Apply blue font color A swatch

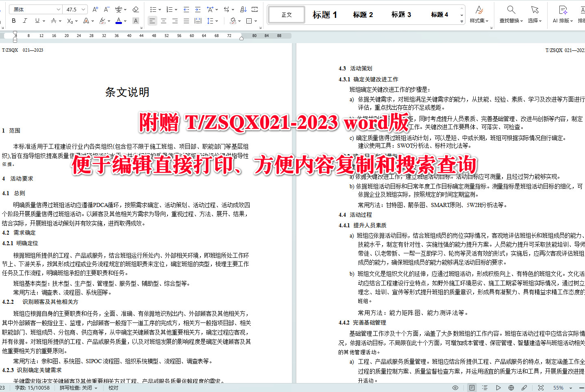[x=119, y=21]
